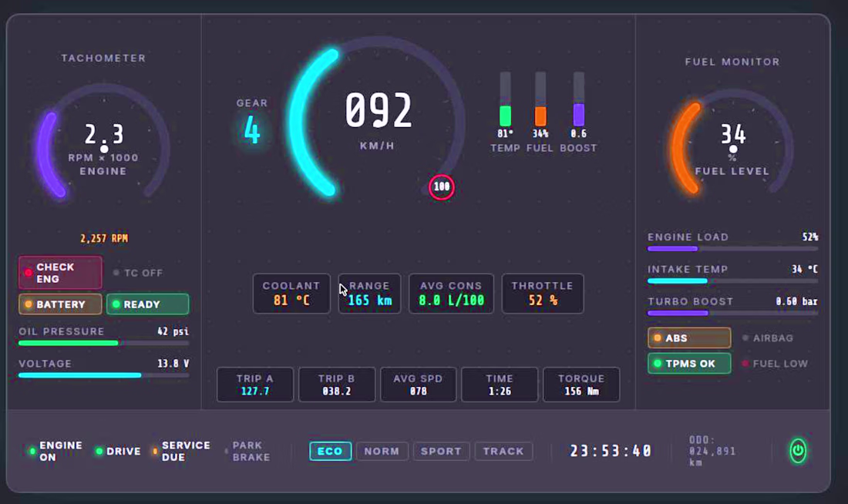This screenshot has width=848, height=504.
Task: Click the BATTERY warning indicator
Action: 60,304
